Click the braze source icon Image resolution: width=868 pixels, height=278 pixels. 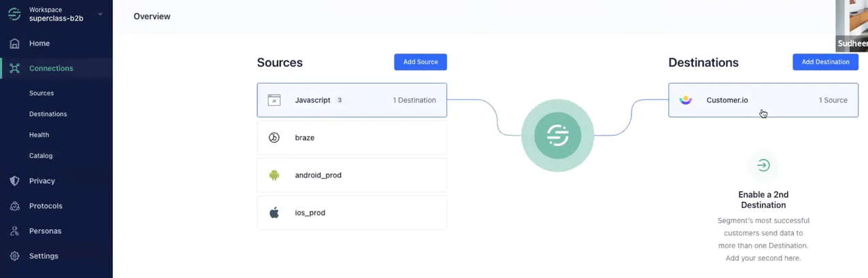pos(274,138)
